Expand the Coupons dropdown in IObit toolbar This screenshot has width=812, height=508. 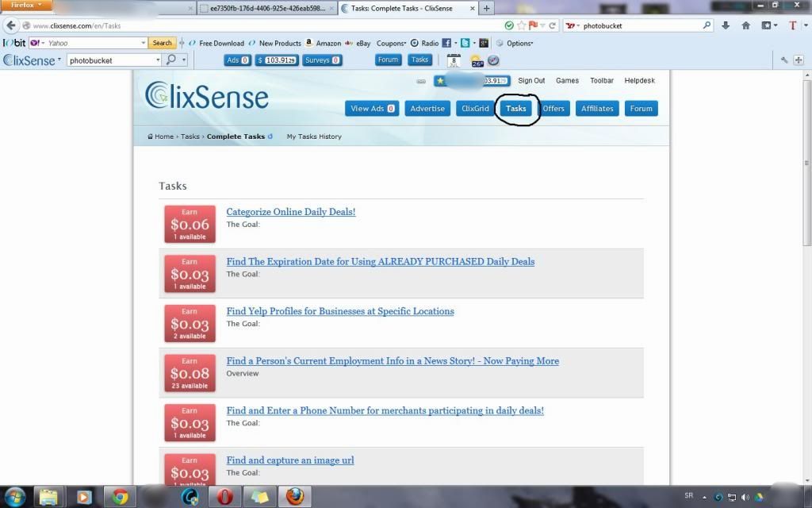point(391,43)
